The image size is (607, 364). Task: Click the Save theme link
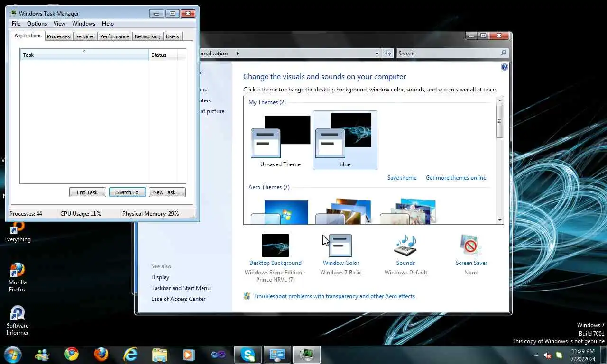[x=402, y=178]
